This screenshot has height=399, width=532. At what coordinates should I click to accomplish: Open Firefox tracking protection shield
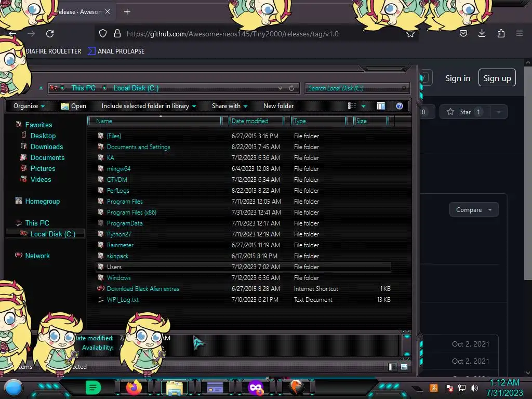tap(103, 34)
